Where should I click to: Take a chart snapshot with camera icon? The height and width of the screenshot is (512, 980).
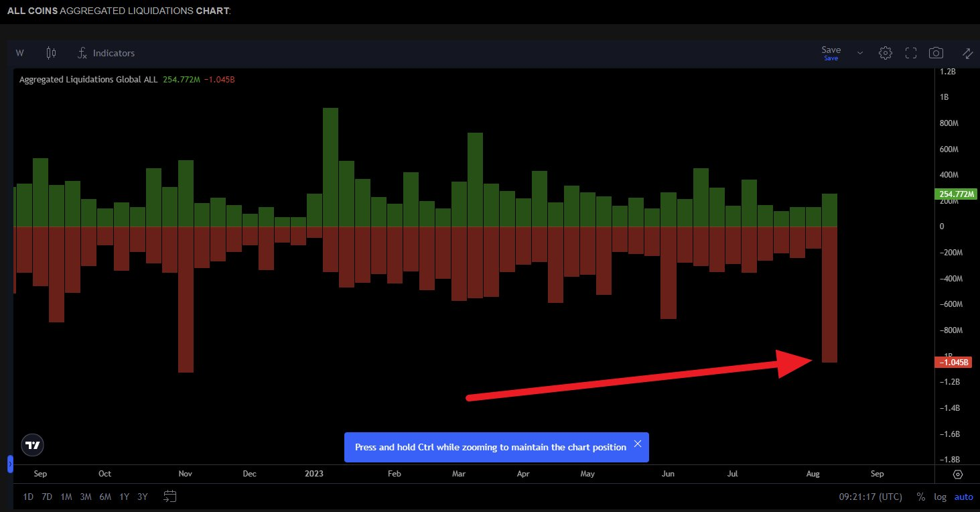point(936,53)
